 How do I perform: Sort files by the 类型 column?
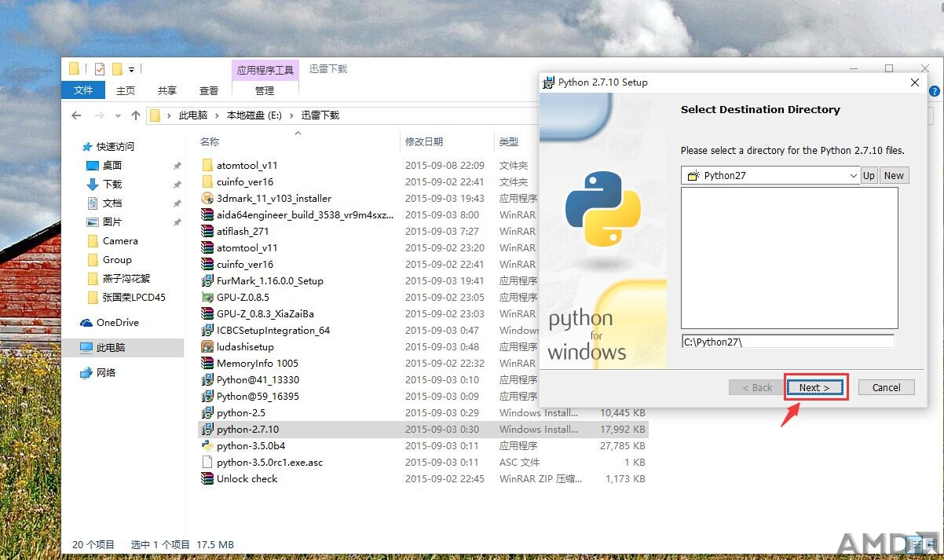tap(509, 142)
